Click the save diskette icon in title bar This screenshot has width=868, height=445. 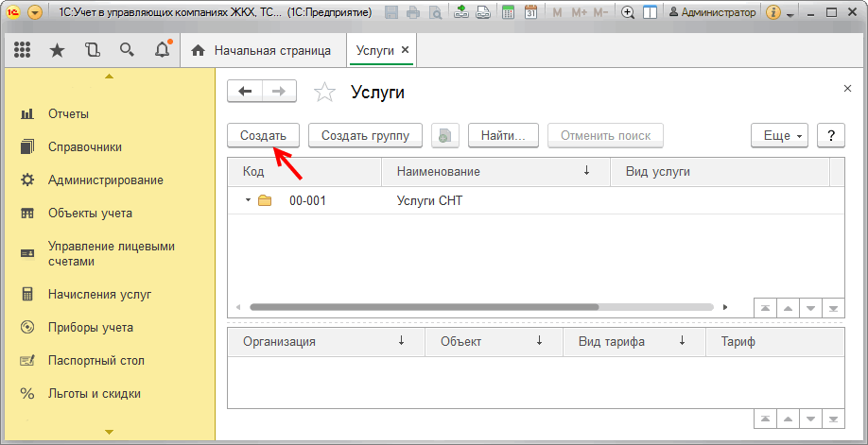(392, 12)
